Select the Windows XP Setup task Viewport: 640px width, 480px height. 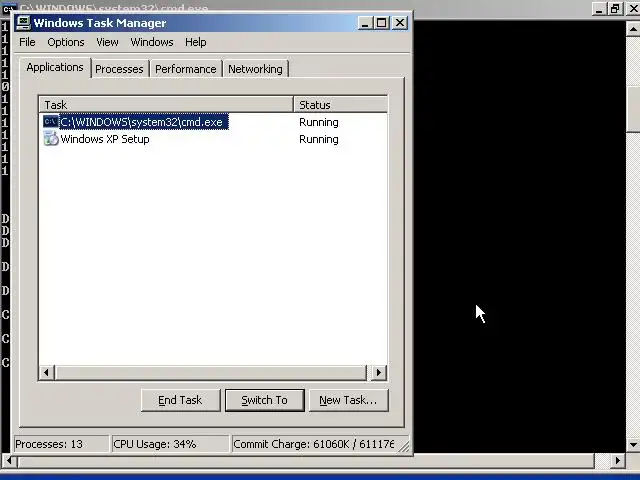pyautogui.click(x=213, y=139)
